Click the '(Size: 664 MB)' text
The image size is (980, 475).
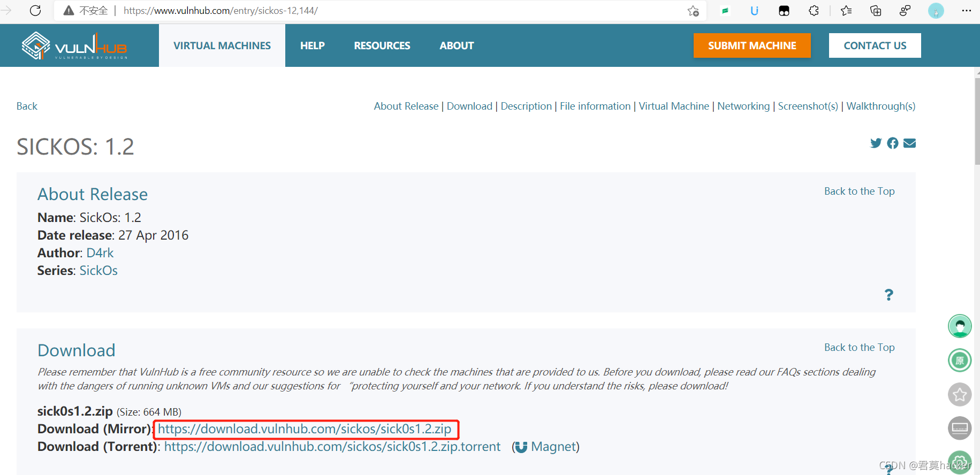coord(149,412)
